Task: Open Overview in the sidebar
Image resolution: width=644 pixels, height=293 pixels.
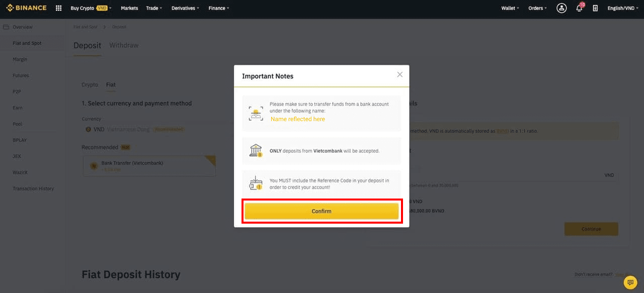Action: pyautogui.click(x=23, y=27)
